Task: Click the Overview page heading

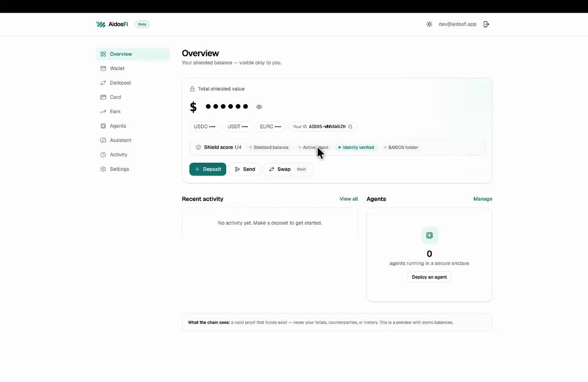Action: (x=200, y=53)
